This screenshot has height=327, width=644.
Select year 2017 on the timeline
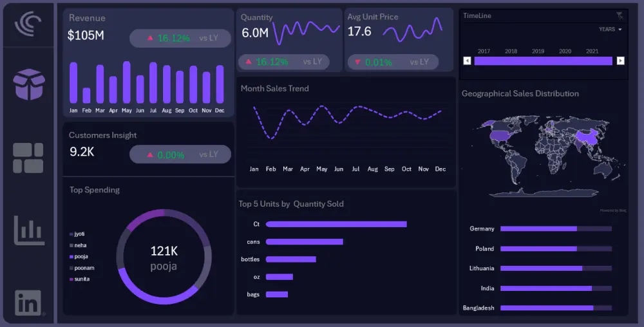click(484, 51)
